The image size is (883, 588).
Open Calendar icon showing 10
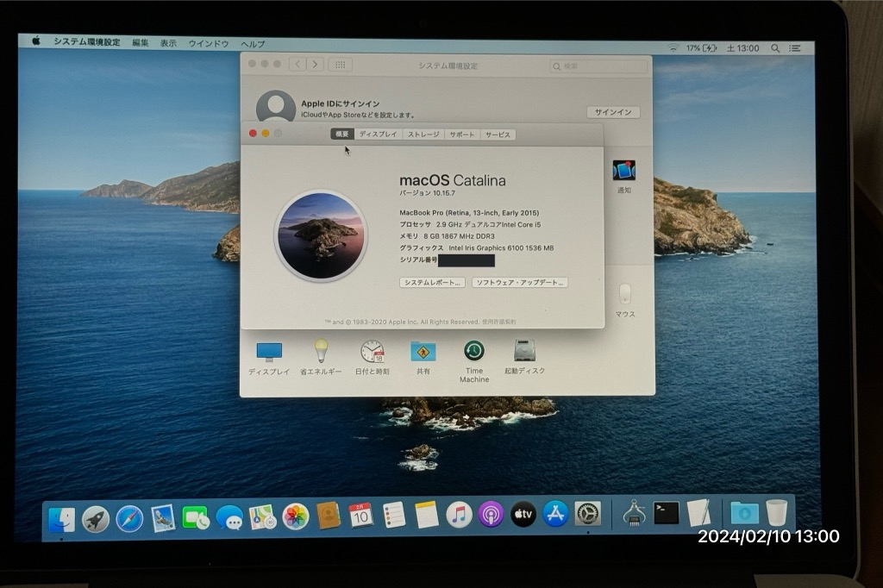360,515
